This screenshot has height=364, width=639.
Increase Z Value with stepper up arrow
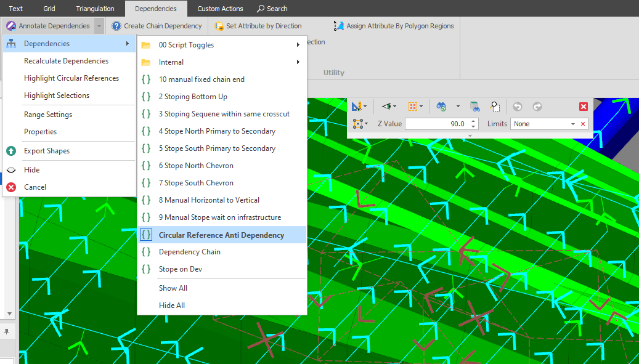coord(473,121)
